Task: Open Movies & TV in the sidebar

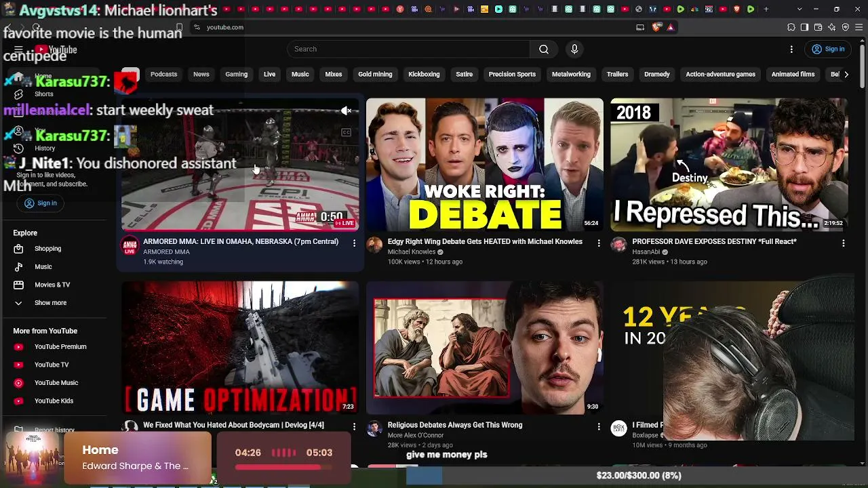Action: click(54, 285)
